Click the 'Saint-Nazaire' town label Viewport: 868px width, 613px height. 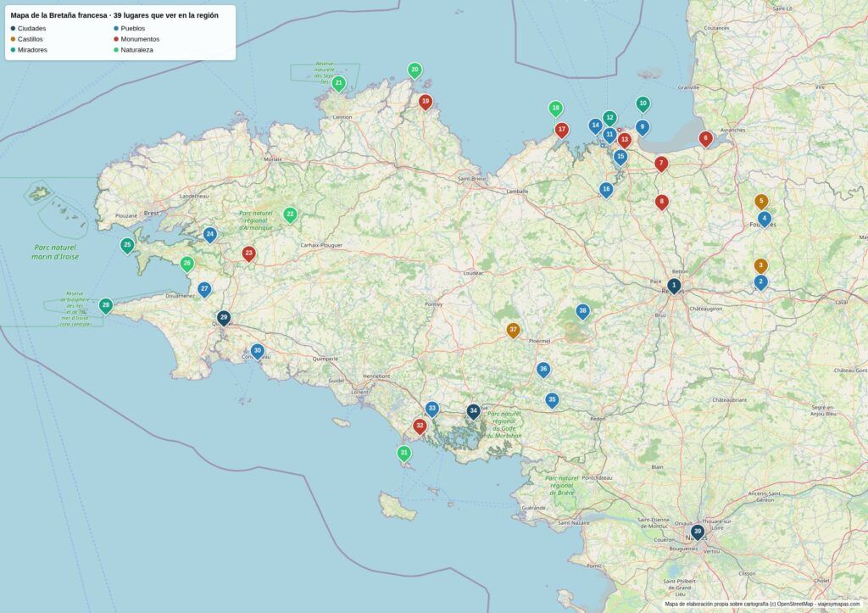click(574, 523)
